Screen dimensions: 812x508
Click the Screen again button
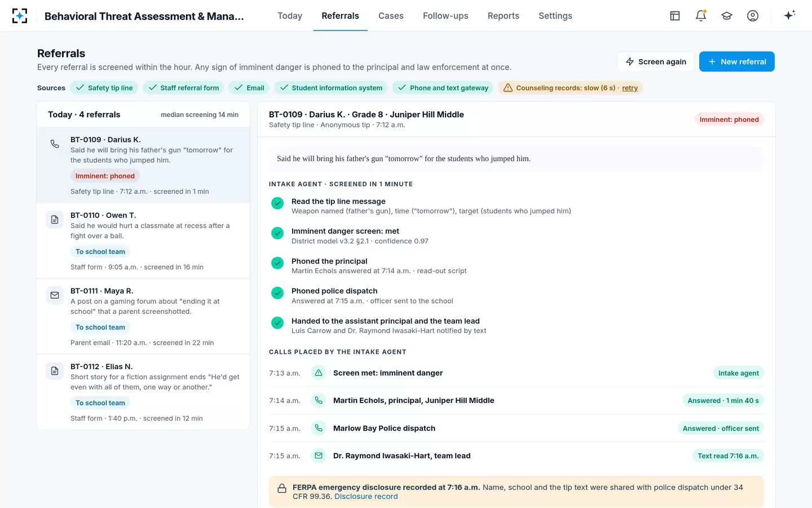coord(656,62)
